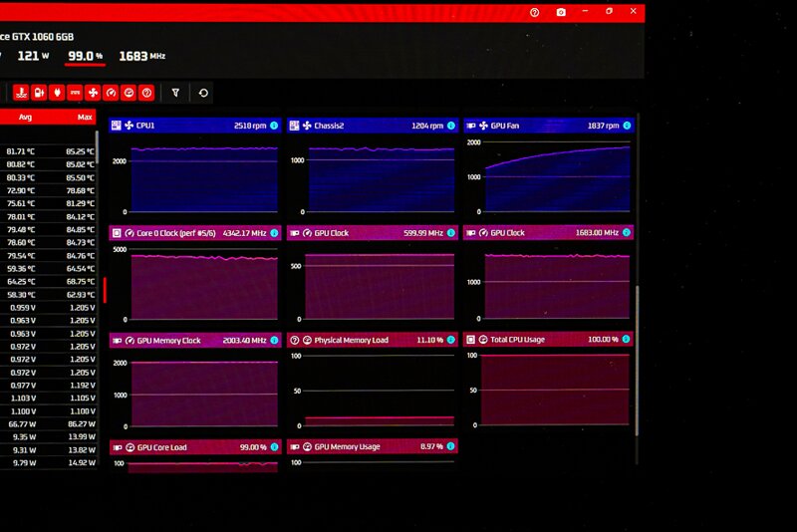The height and width of the screenshot is (532, 797).
Task: Toggle the temperature sensors filter
Action: click(x=21, y=93)
